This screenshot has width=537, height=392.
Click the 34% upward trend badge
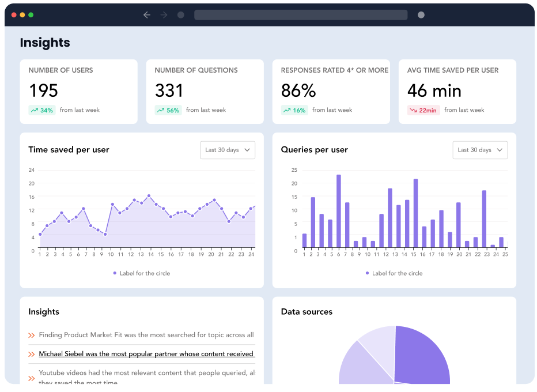click(x=42, y=110)
